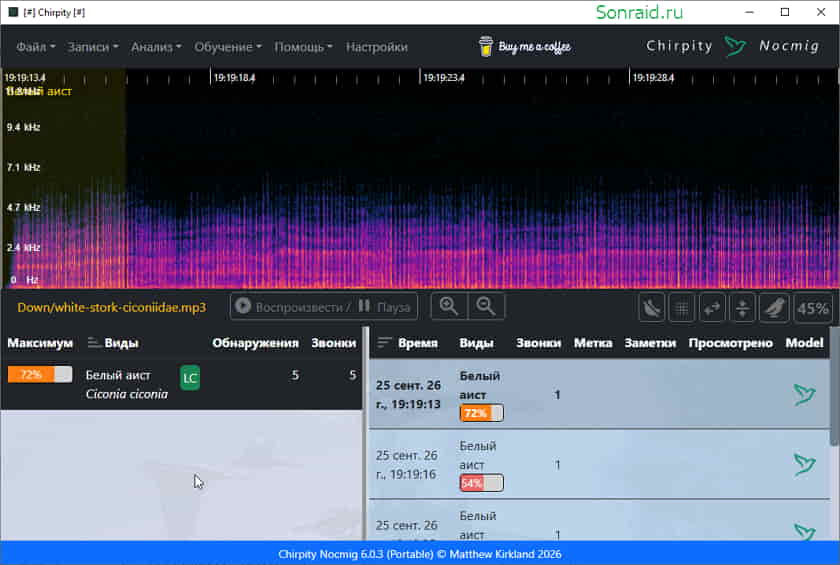Click the spectrogram timeline at 19:19:28.4

point(653,78)
